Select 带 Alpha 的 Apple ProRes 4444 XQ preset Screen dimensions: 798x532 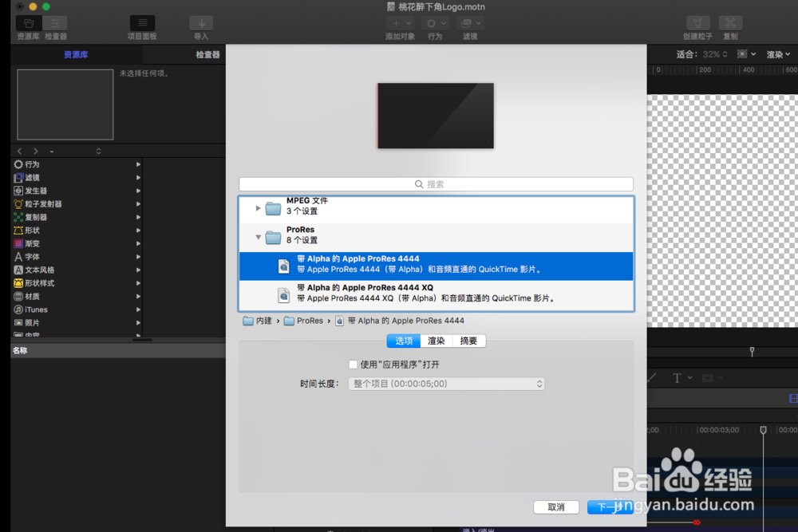(437, 295)
